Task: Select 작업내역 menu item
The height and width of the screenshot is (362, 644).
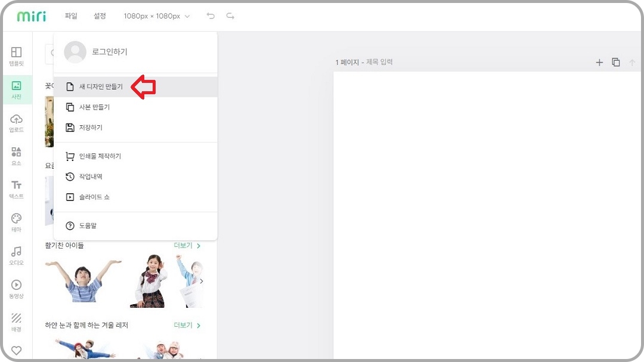Action: coord(135,177)
